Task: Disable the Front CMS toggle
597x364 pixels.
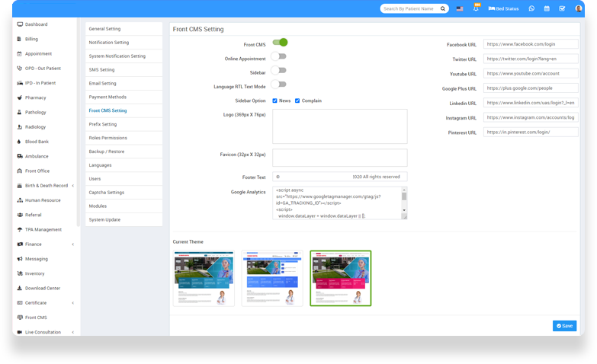Action: [x=280, y=43]
